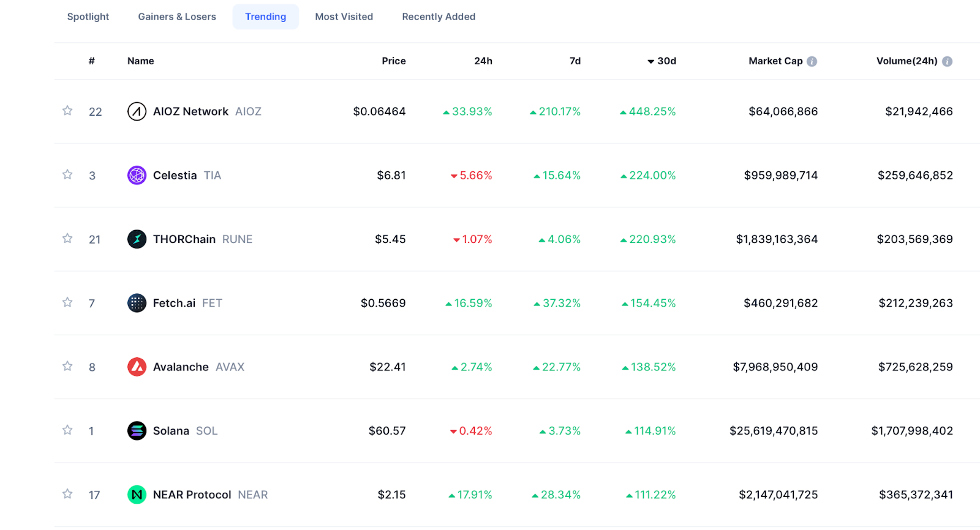
Task: Click AIOZ 7d change 210.17%
Action: point(555,111)
